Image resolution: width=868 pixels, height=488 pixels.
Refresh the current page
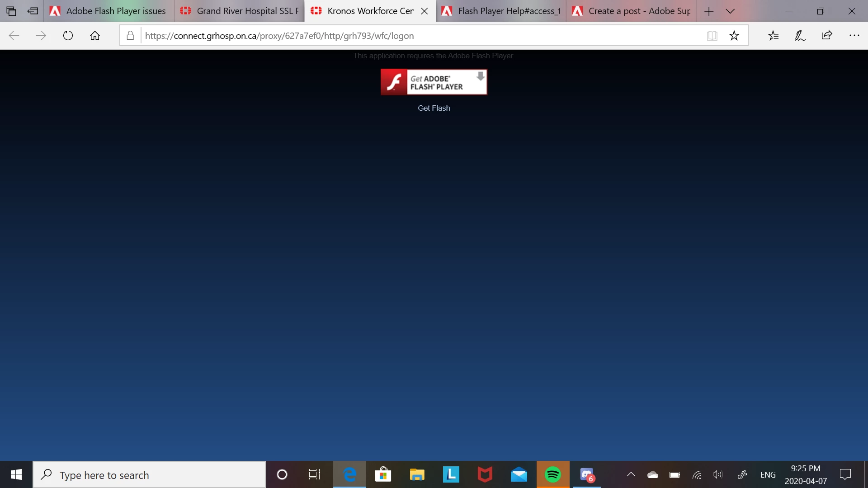point(68,36)
